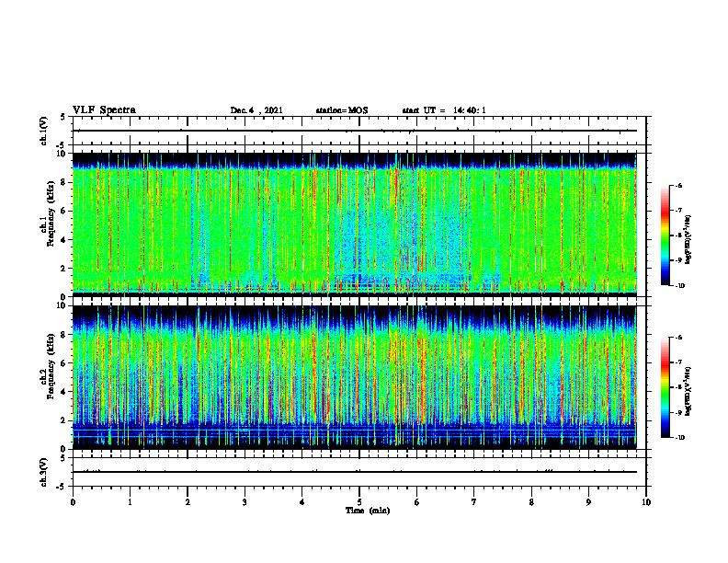Click the "2" kHz tick on ch.1 frequency axis
Viewport: 728px width, 563px height.
coord(64,269)
